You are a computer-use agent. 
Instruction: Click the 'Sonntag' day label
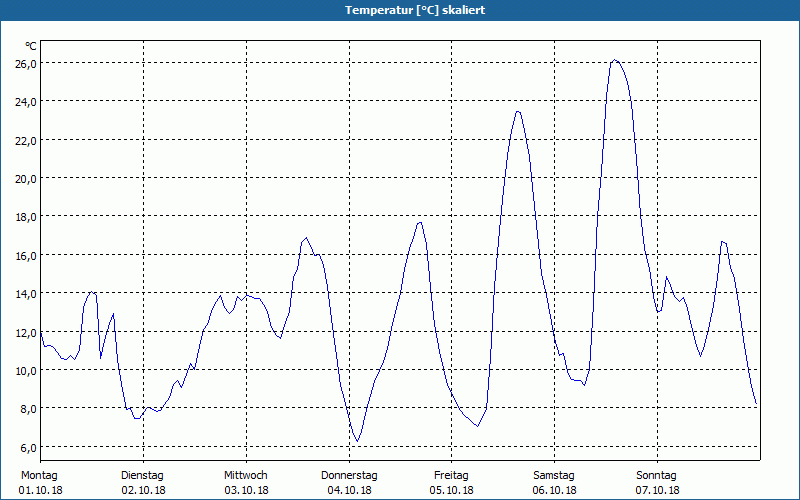(656, 475)
